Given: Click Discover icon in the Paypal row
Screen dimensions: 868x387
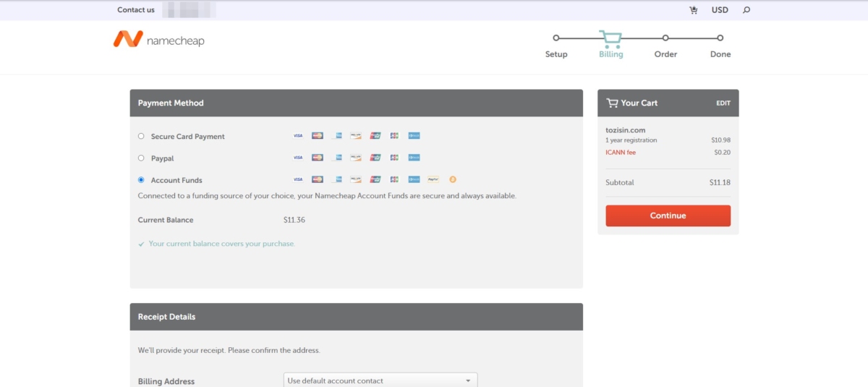Looking at the screenshot, I should [x=356, y=157].
